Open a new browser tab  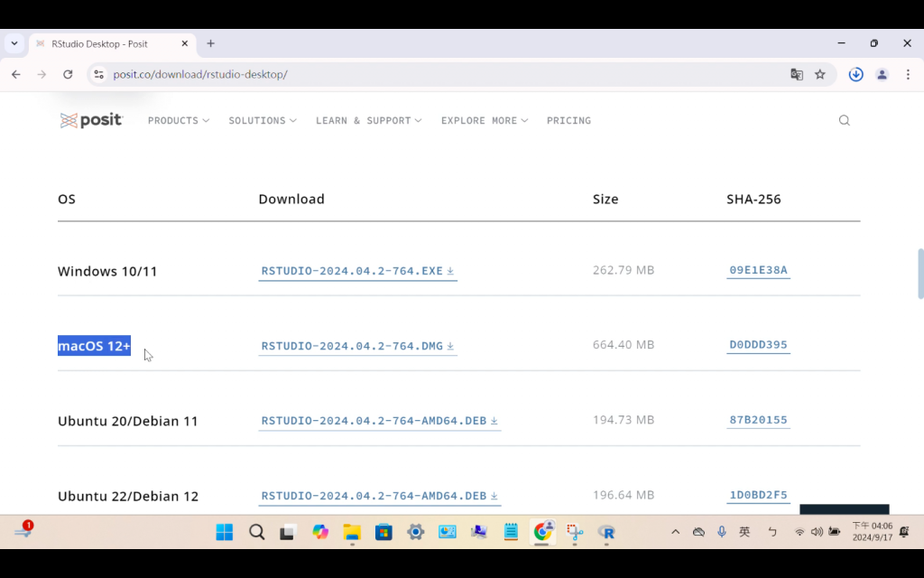[210, 43]
